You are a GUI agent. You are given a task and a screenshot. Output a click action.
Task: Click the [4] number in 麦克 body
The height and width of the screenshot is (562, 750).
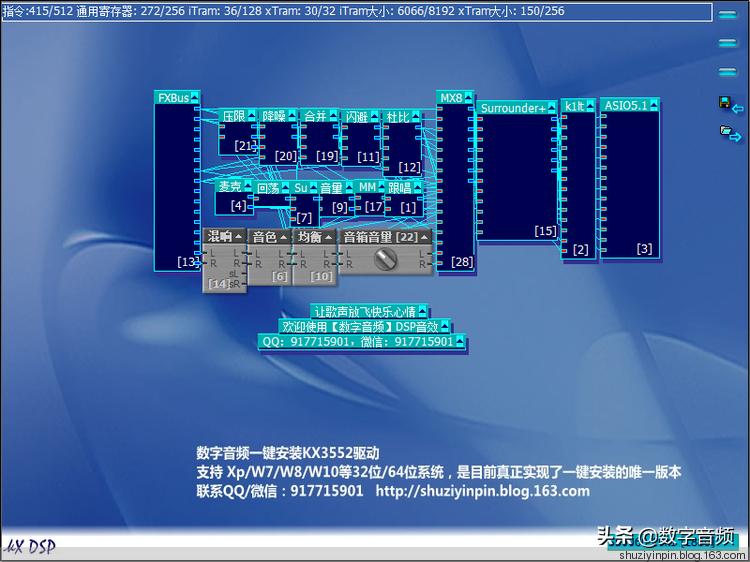pos(238,206)
